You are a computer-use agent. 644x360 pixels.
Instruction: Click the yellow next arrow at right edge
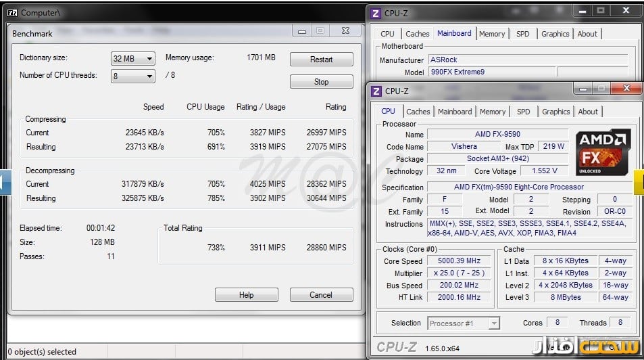pyautogui.click(x=639, y=182)
